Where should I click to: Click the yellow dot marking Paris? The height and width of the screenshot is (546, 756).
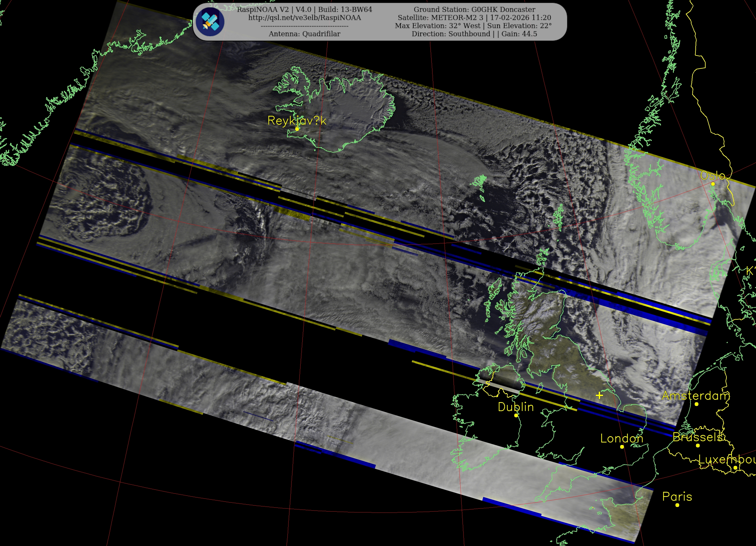[677, 505]
